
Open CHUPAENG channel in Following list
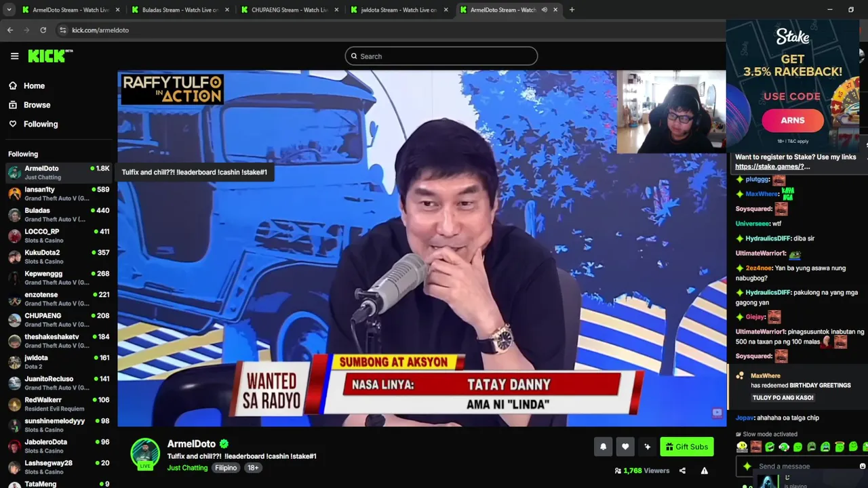click(58, 320)
